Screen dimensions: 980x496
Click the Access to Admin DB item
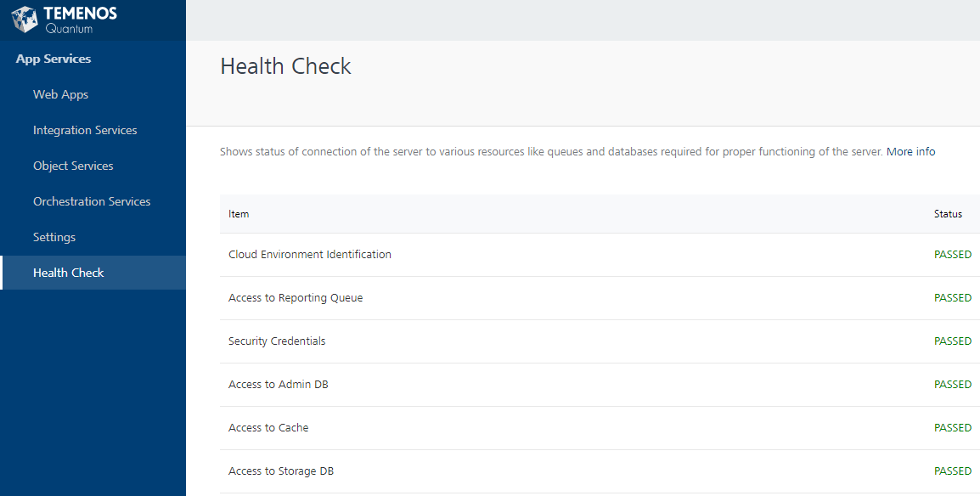(x=279, y=384)
